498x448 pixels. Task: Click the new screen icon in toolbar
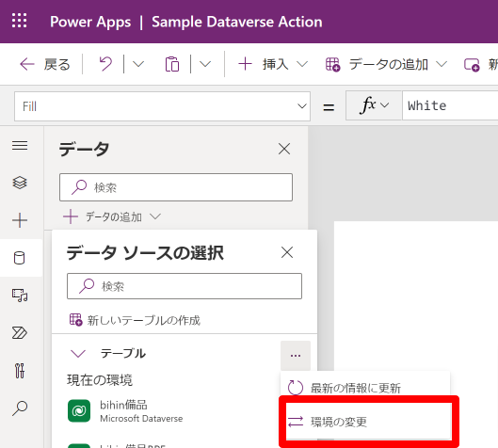coord(472,65)
